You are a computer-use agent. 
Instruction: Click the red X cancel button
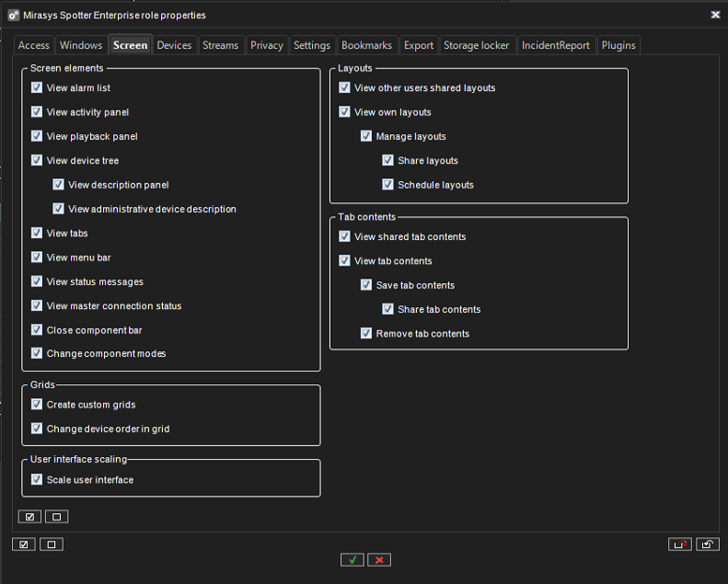[378, 559]
